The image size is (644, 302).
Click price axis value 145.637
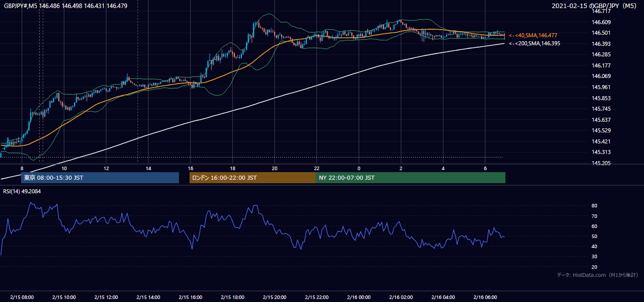[x=601, y=120]
